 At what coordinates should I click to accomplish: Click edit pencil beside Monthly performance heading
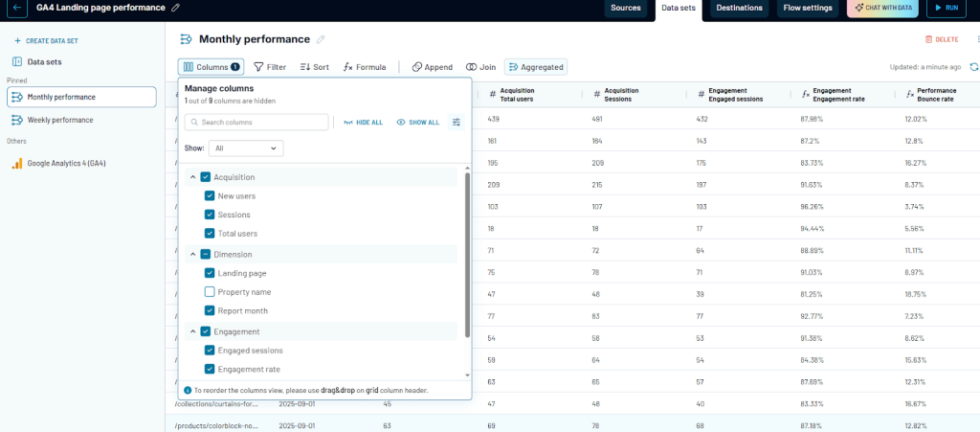(x=321, y=39)
